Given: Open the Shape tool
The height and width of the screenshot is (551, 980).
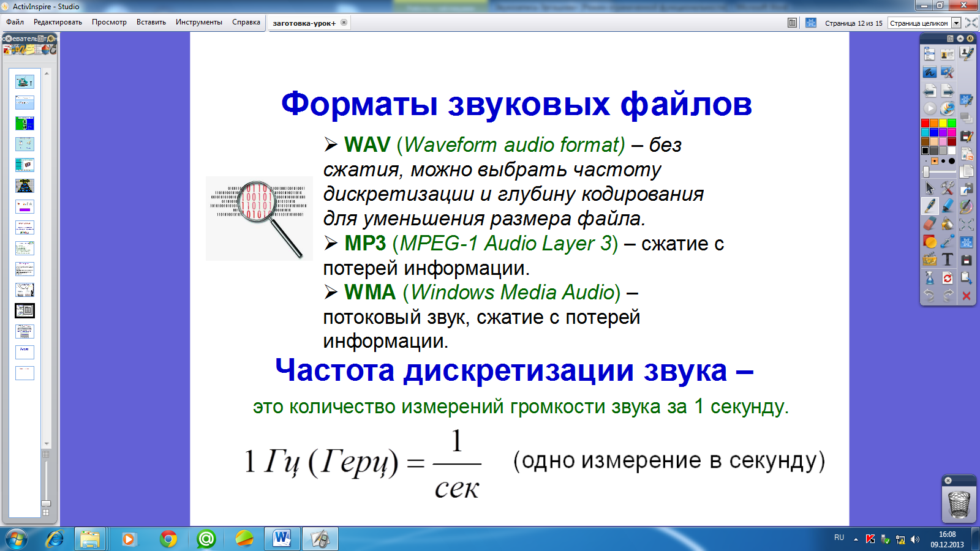Looking at the screenshot, I should point(930,242).
